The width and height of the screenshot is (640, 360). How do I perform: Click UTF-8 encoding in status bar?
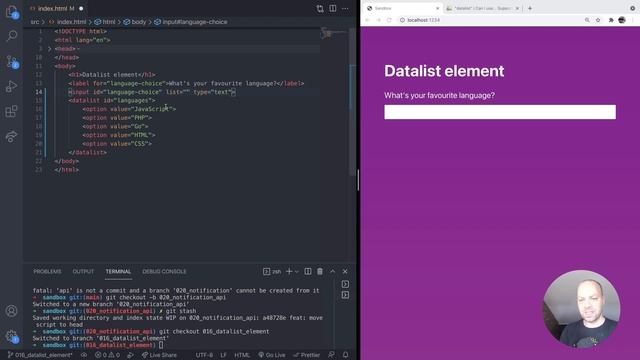(204, 355)
